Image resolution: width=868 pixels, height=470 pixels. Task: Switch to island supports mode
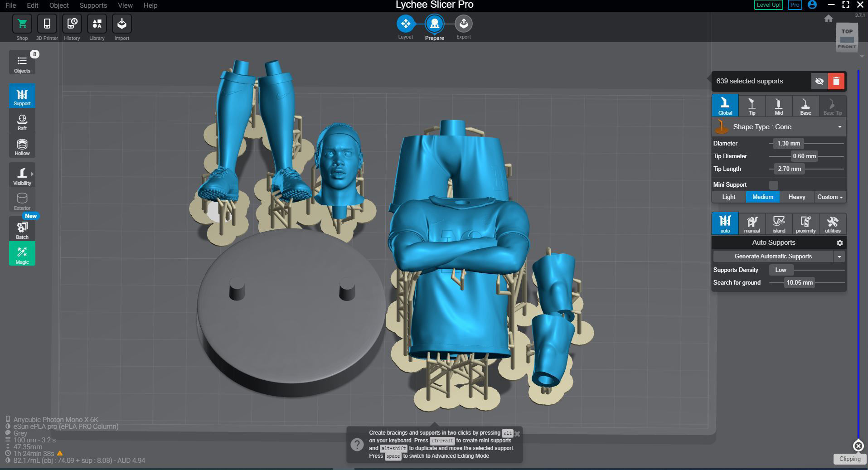(779, 223)
